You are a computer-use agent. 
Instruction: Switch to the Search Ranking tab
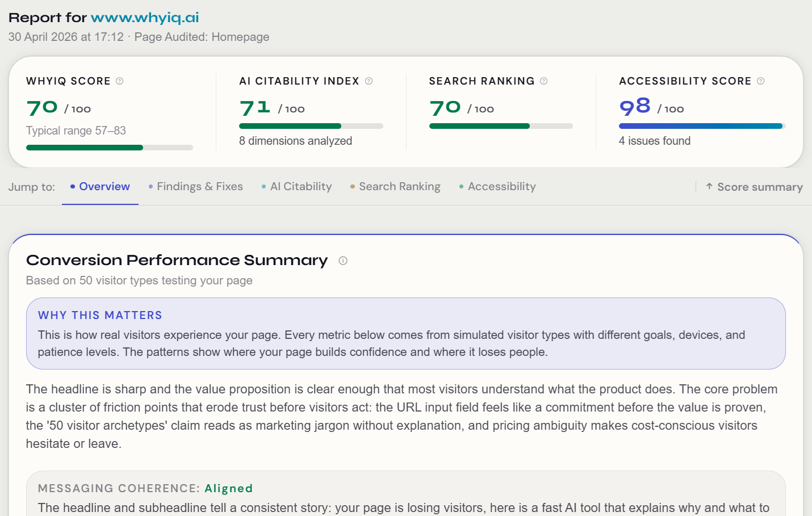point(395,187)
